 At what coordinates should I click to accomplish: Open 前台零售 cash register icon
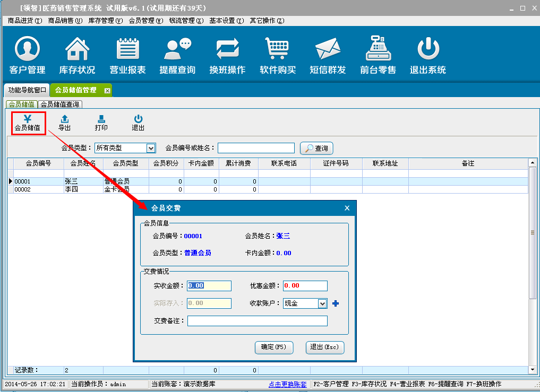point(378,55)
